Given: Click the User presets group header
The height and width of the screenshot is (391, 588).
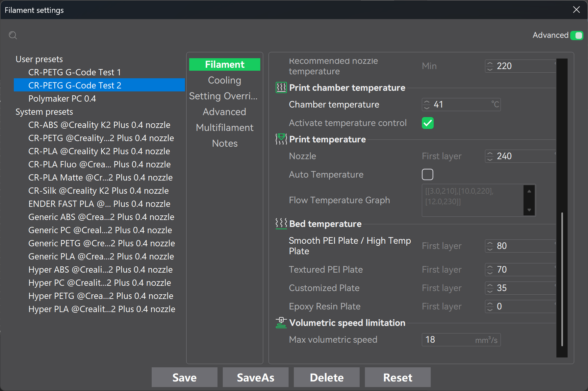Looking at the screenshot, I should (39, 59).
